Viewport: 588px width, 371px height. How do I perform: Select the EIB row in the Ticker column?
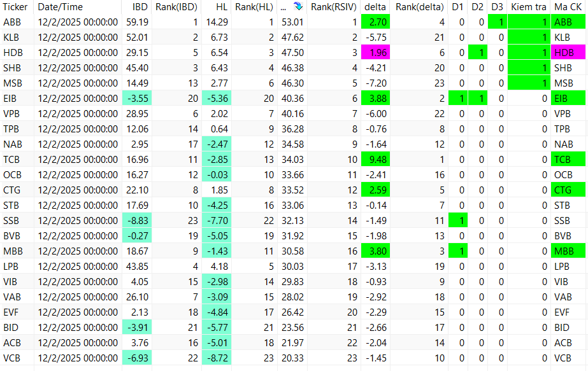click(x=10, y=99)
